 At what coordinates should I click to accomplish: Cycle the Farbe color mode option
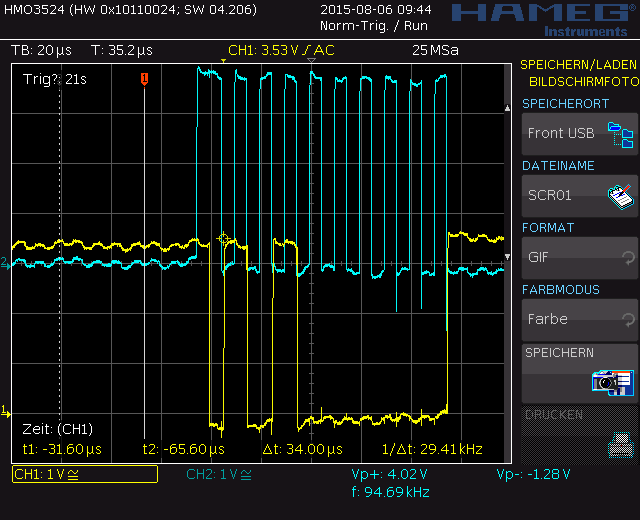(580, 320)
